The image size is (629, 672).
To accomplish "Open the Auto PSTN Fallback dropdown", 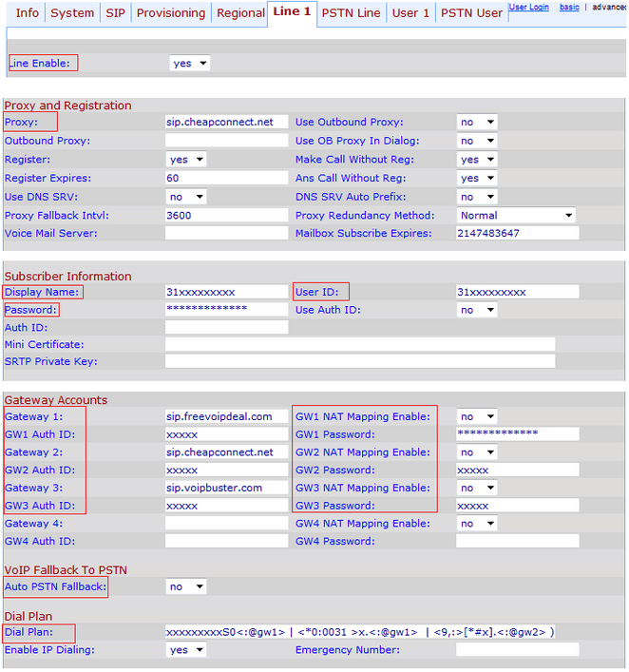I will [x=186, y=586].
